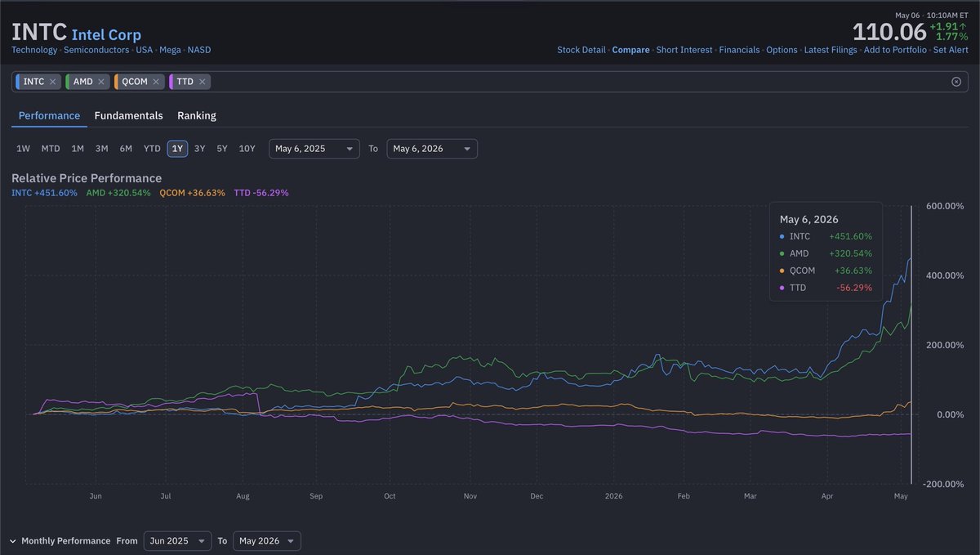Open the Technology sector link
Image resolution: width=980 pixels, height=555 pixels.
coord(34,50)
